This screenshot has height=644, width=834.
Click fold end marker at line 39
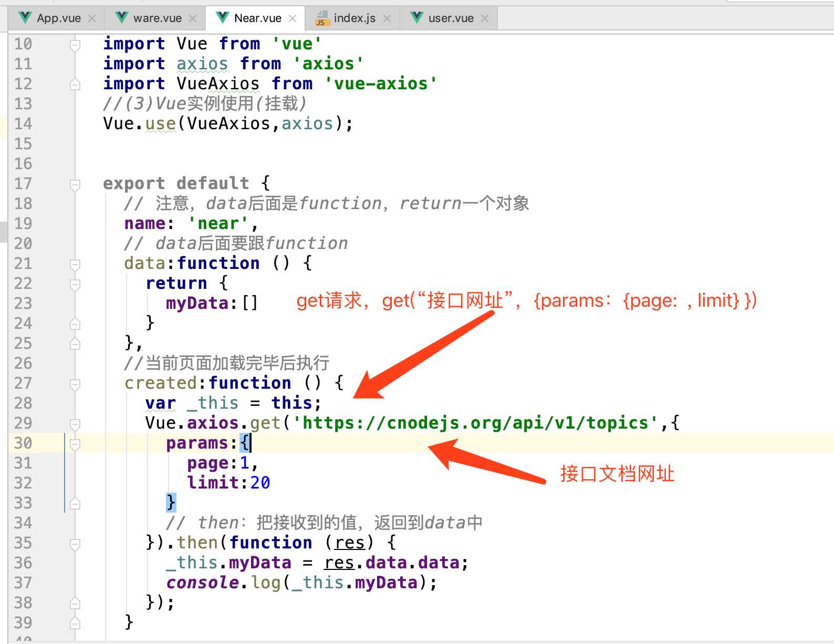click(75, 623)
